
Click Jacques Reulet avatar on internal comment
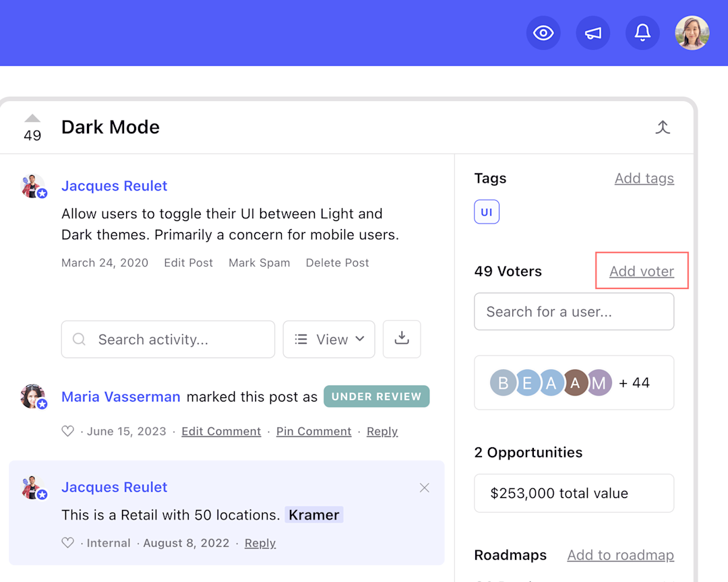pyautogui.click(x=34, y=488)
